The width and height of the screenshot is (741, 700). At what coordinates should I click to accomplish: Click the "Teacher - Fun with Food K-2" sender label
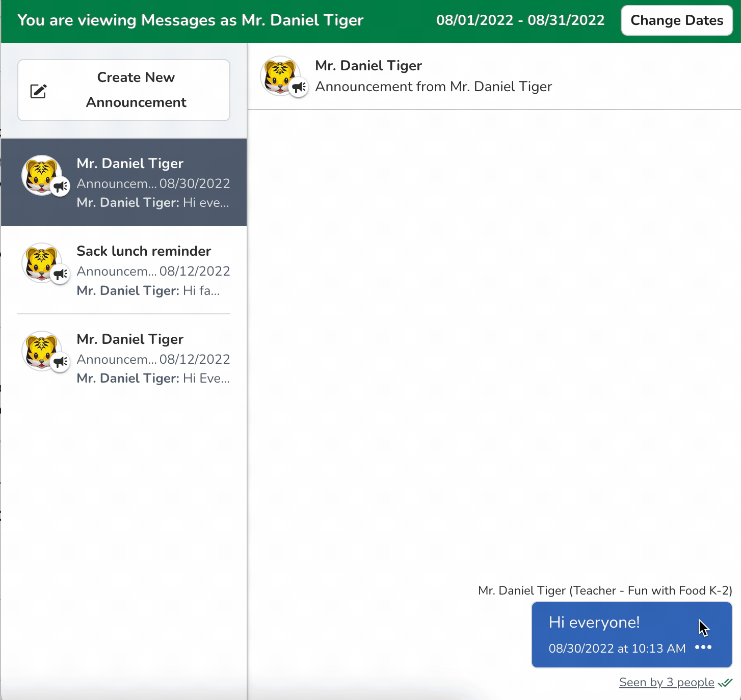pos(650,590)
